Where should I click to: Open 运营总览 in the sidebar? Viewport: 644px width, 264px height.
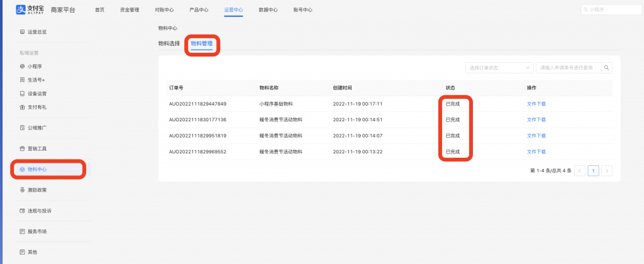pyautogui.click(x=37, y=31)
